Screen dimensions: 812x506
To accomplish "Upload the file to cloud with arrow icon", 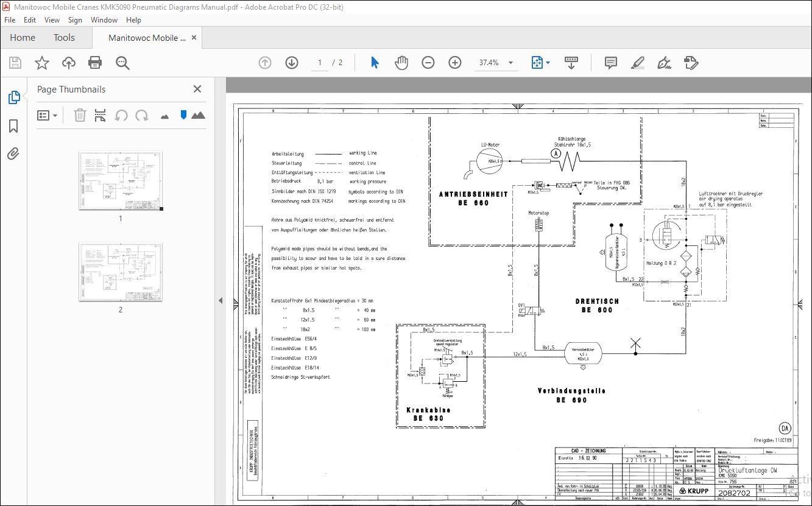I will click(x=68, y=63).
